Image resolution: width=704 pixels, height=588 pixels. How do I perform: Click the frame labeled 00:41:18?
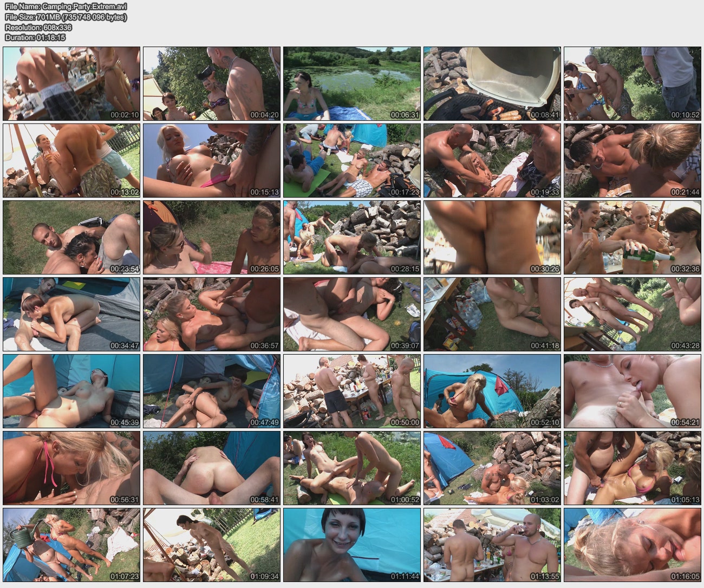(492, 314)
